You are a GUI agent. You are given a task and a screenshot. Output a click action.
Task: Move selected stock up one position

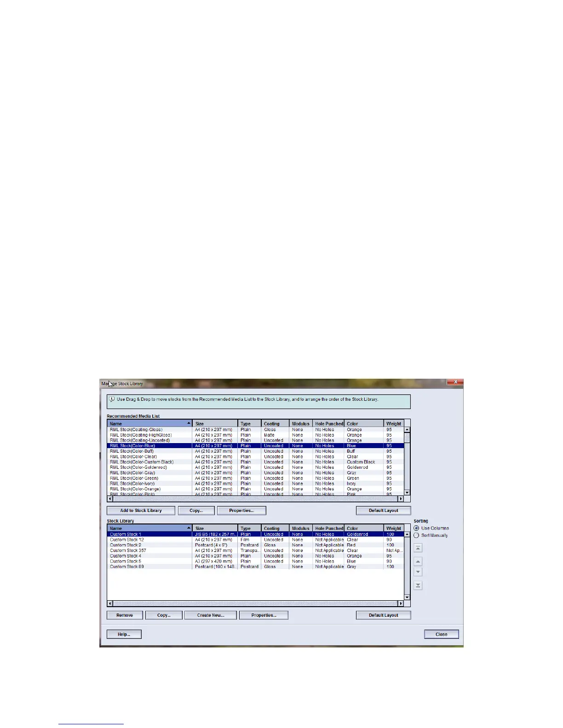(x=418, y=562)
